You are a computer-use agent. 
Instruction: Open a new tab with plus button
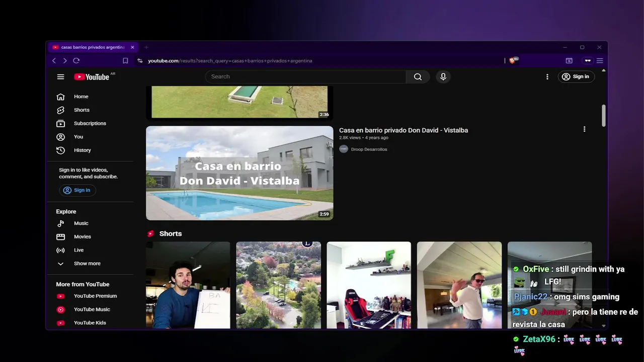pos(146,47)
